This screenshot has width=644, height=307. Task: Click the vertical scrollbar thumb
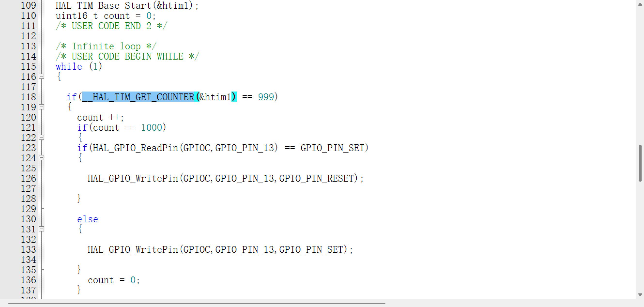coord(640,163)
